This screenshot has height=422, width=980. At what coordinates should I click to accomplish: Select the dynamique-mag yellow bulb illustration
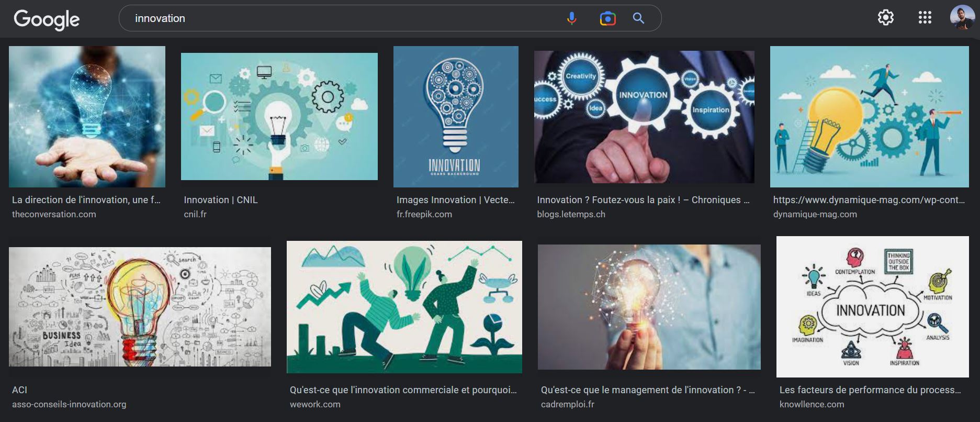pos(869,117)
